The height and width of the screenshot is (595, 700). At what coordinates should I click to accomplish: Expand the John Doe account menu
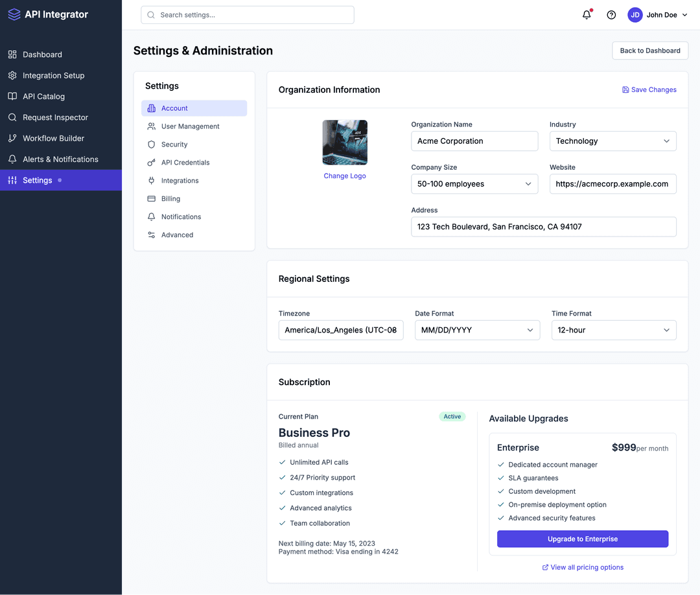pos(658,14)
